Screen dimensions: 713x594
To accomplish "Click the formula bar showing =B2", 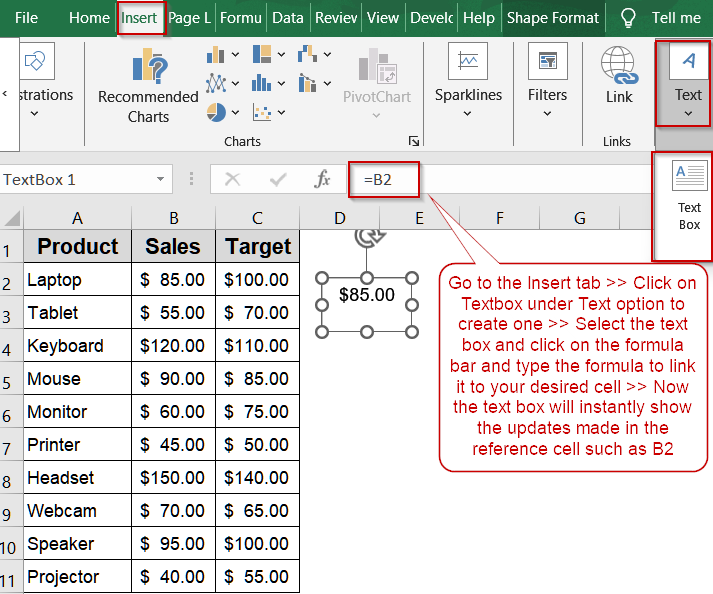I will tap(384, 180).
